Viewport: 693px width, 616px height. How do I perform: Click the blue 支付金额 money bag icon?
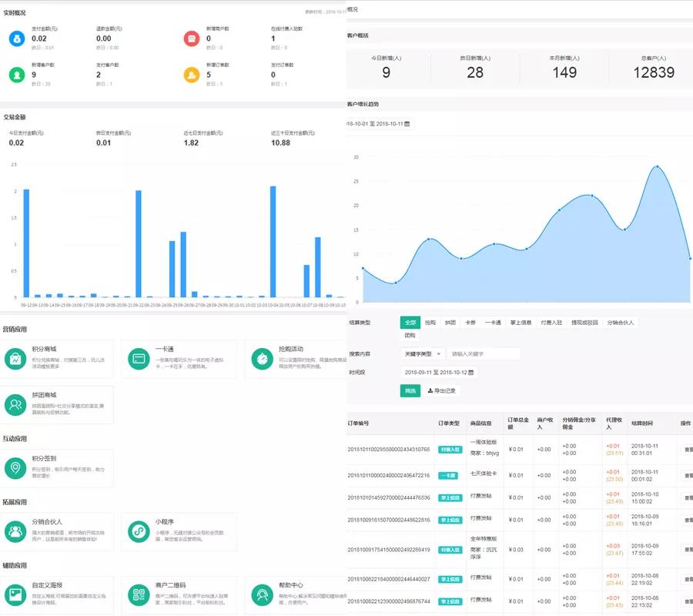tap(17, 39)
